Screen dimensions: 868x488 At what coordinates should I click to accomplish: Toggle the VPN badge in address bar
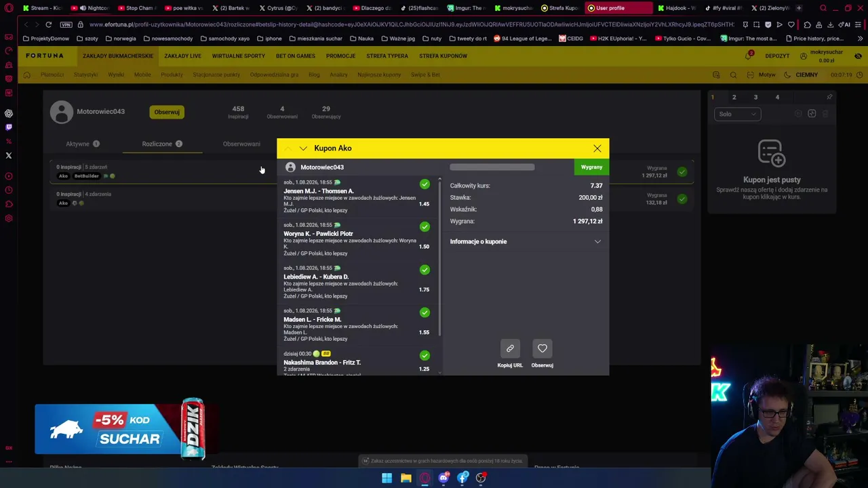66,24
